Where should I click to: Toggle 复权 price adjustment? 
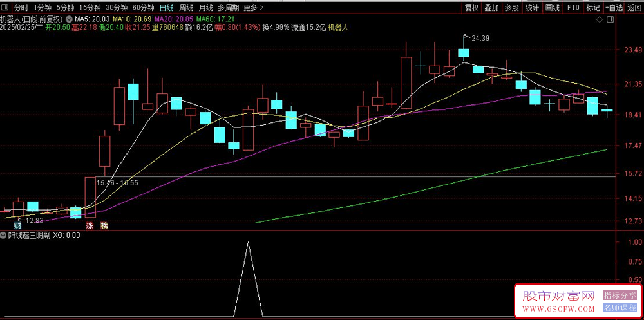tap(471, 8)
